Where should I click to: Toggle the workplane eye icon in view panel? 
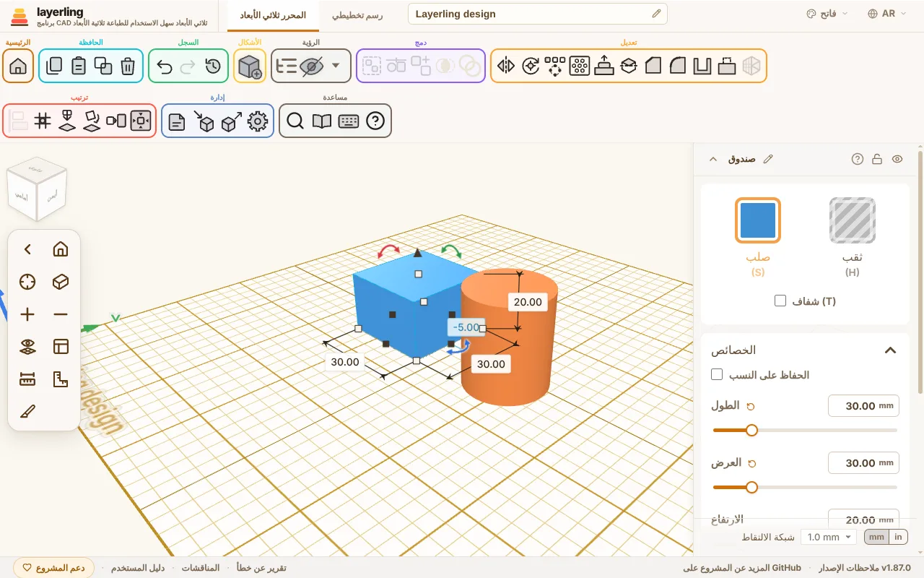[27, 347]
